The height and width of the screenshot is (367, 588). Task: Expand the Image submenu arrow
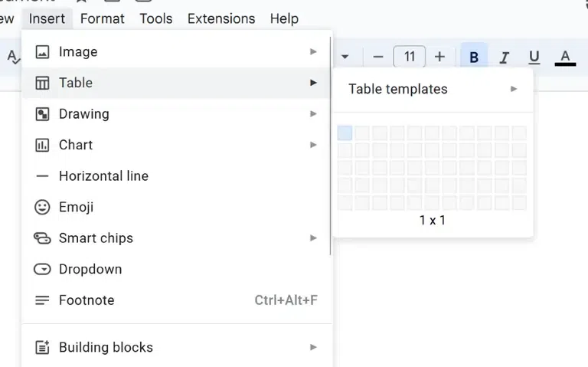coord(313,51)
